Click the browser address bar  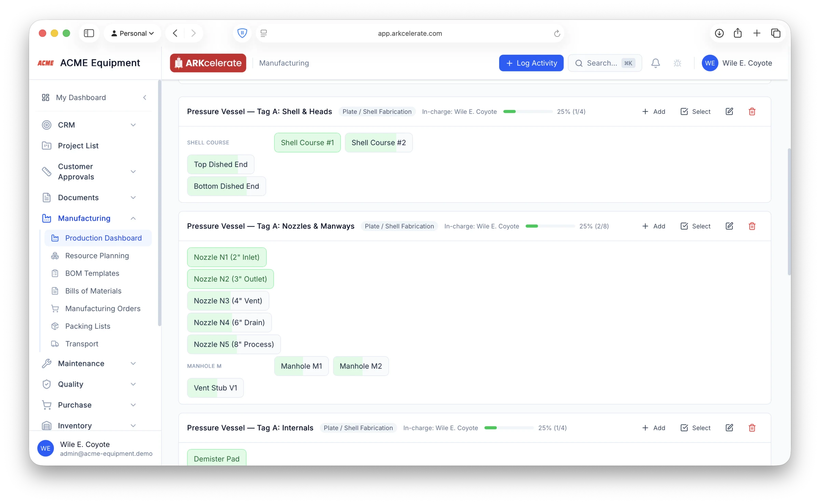(410, 33)
